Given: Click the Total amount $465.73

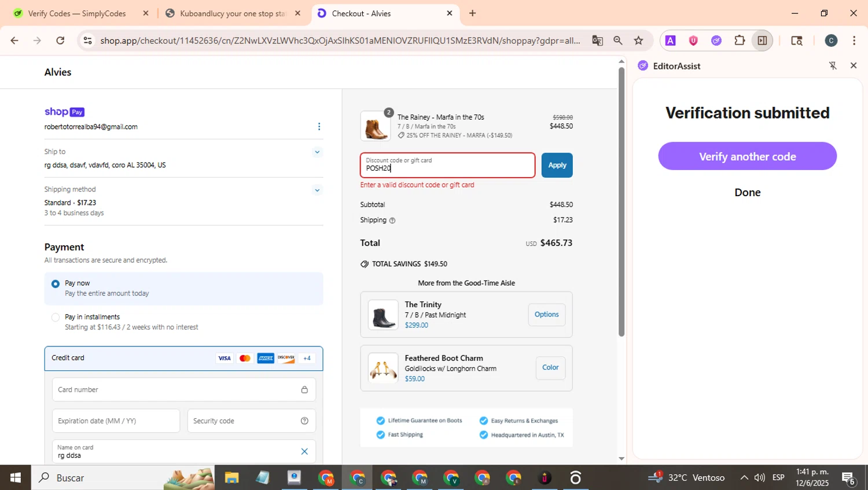Looking at the screenshot, I should click(556, 244).
